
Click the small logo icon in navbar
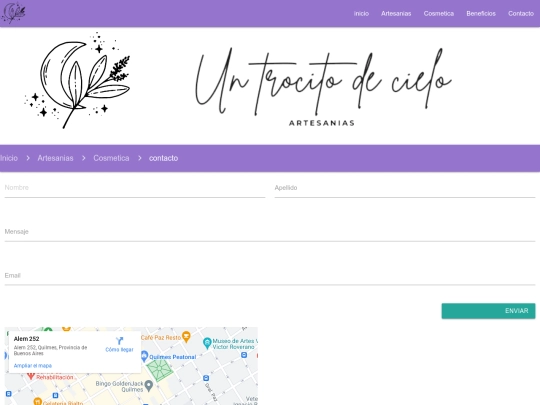coord(13,13)
